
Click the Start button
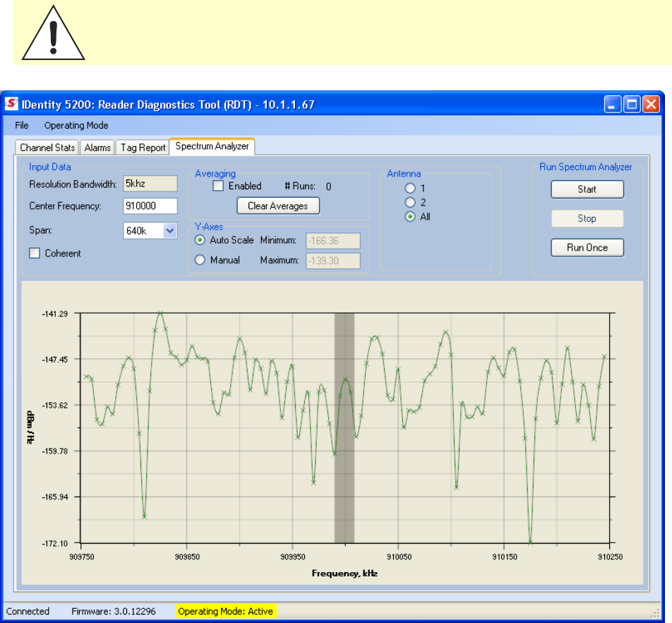tap(587, 189)
